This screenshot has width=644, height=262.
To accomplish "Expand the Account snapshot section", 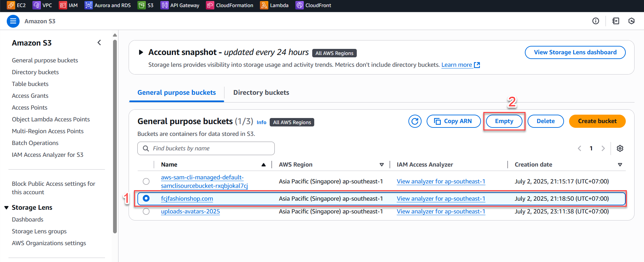I will [141, 52].
